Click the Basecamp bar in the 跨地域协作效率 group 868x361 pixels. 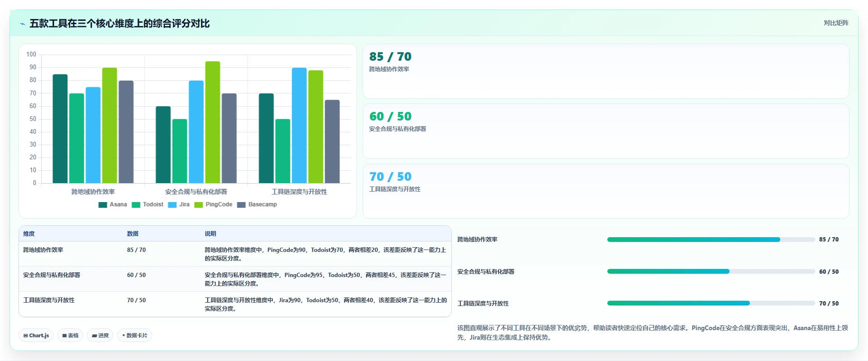pyautogui.click(x=126, y=132)
